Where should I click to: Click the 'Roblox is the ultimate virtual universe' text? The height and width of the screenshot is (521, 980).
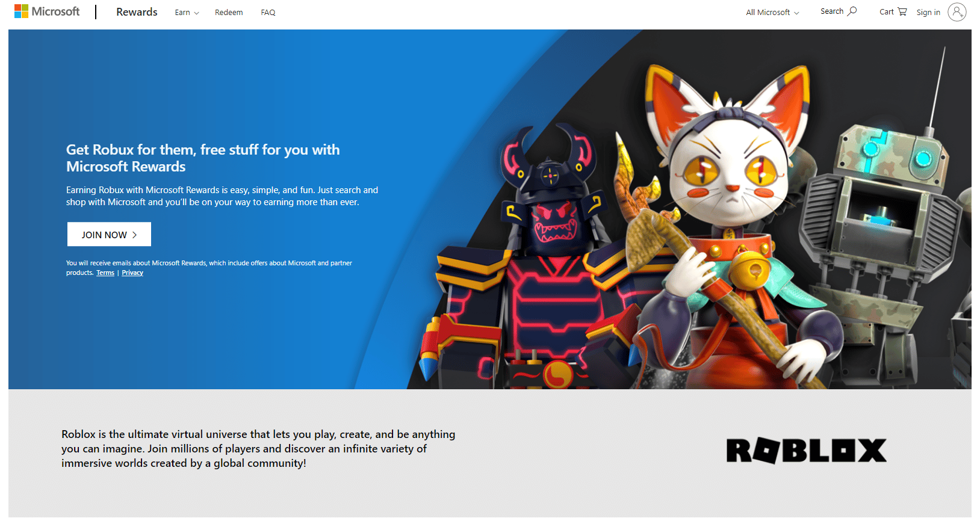tap(258, 449)
